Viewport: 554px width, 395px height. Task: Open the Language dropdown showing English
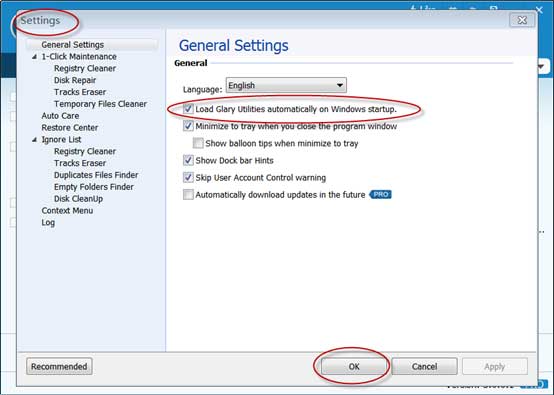pyautogui.click(x=286, y=85)
